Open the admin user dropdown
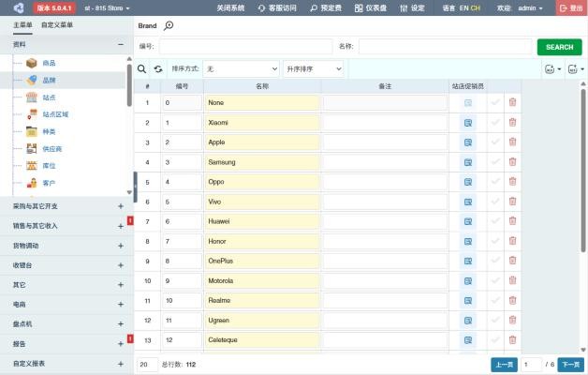 click(x=530, y=7)
